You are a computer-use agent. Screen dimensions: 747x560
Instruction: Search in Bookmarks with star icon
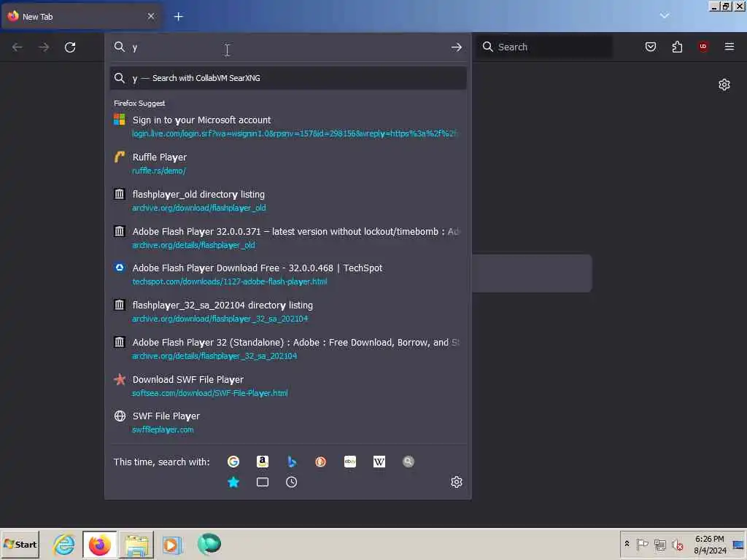[x=233, y=482]
